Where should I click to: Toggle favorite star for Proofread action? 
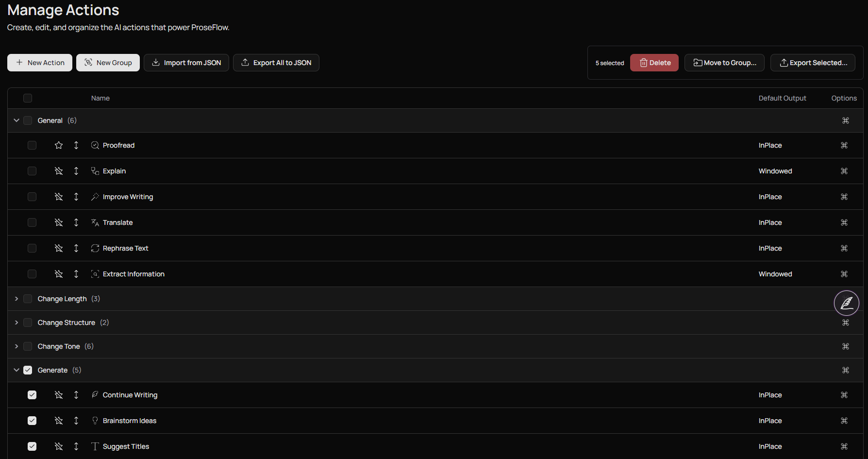[59, 145]
